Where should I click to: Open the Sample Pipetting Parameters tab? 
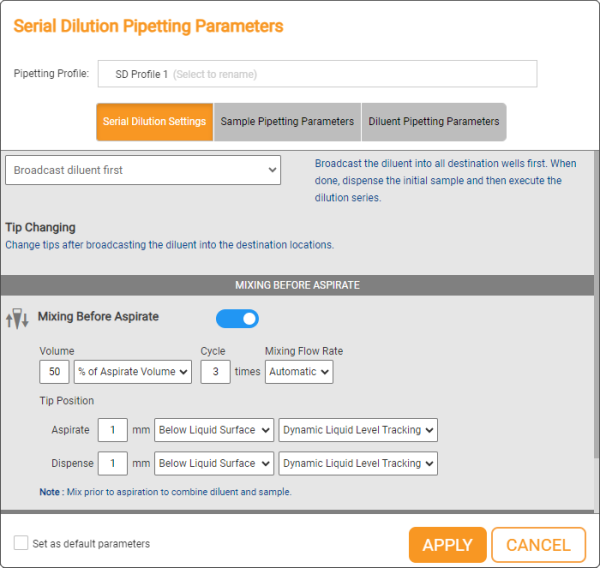(287, 122)
